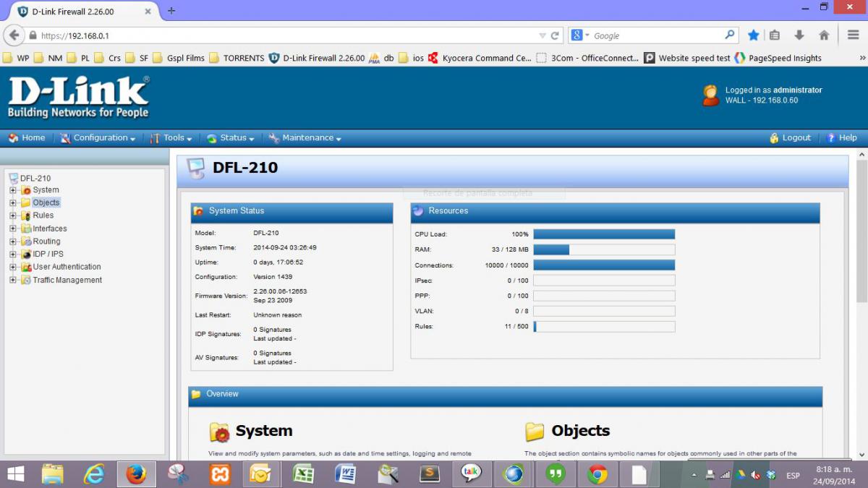Open the address bar history dropdown

pyautogui.click(x=542, y=35)
